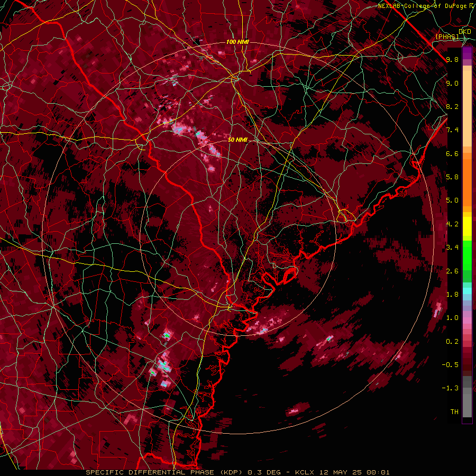The height and width of the screenshot is (476, 476).
Task: Select the 9.8 value on color scale
Action: click(x=452, y=60)
